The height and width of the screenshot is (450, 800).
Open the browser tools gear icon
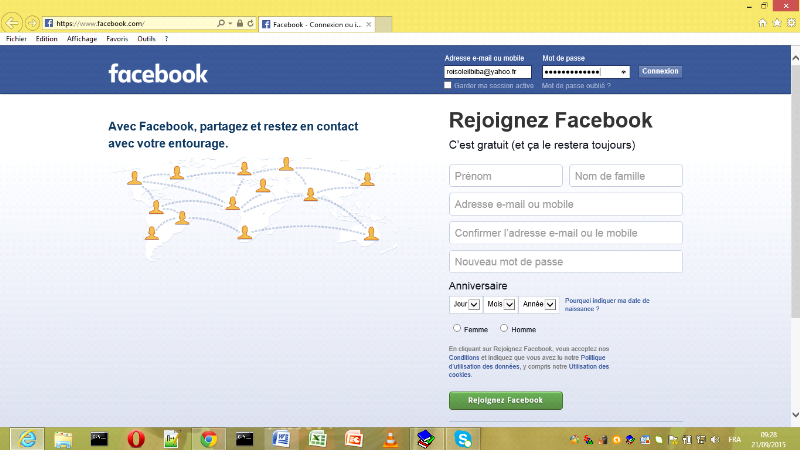coord(789,22)
